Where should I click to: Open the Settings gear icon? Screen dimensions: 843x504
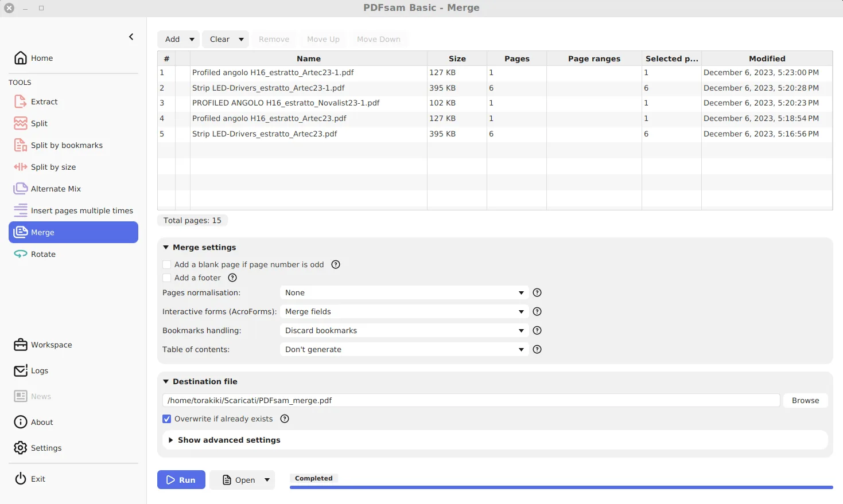(x=21, y=448)
